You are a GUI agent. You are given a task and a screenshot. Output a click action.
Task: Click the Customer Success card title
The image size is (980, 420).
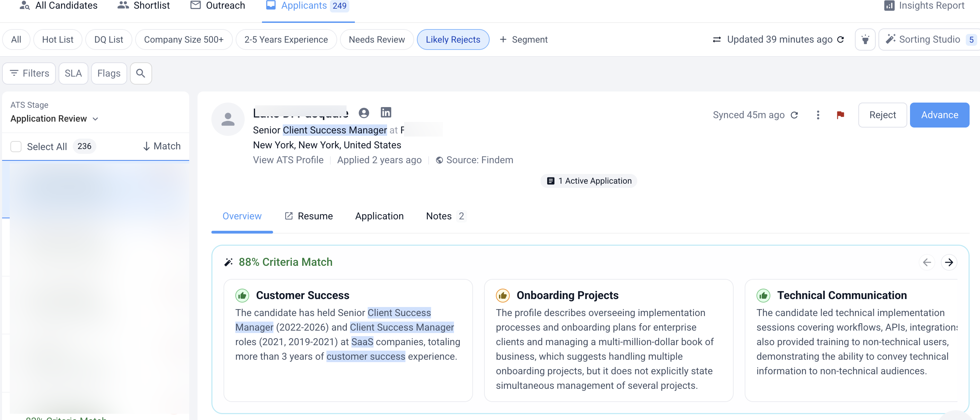click(x=303, y=296)
